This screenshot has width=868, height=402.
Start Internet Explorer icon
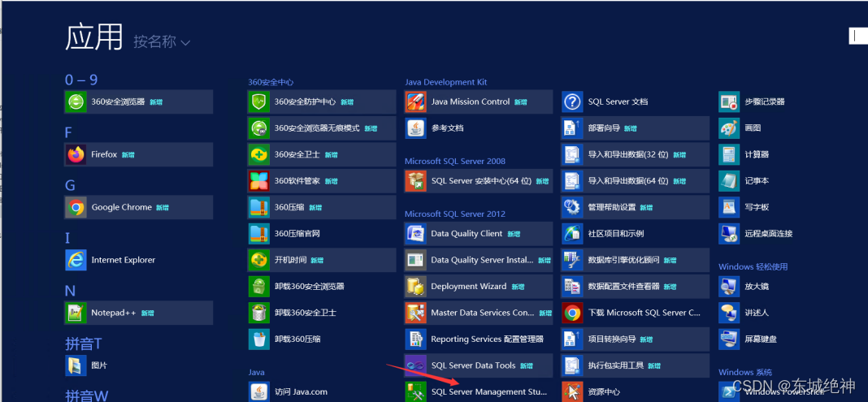76,260
